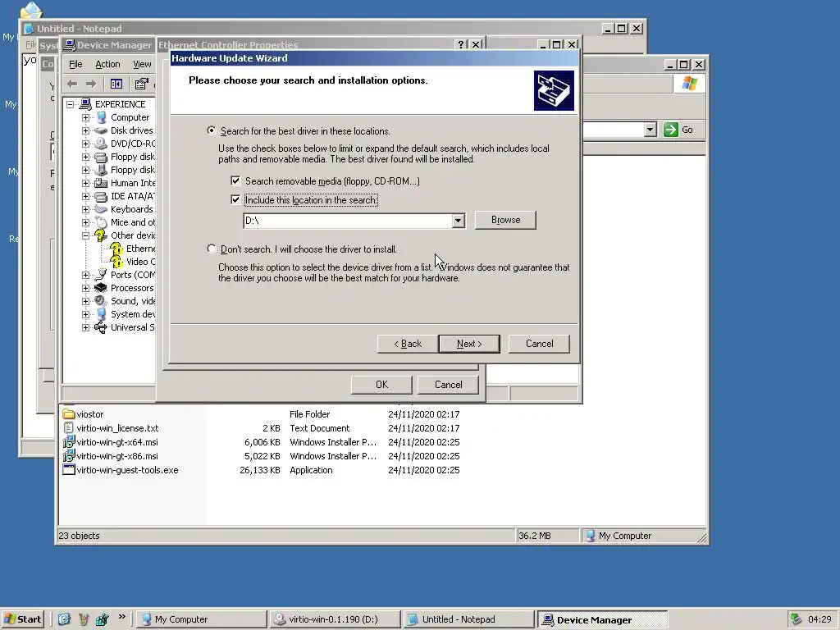Click Device Manager back arrow icon
The width and height of the screenshot is (840, 630).
tap(72, 84)
